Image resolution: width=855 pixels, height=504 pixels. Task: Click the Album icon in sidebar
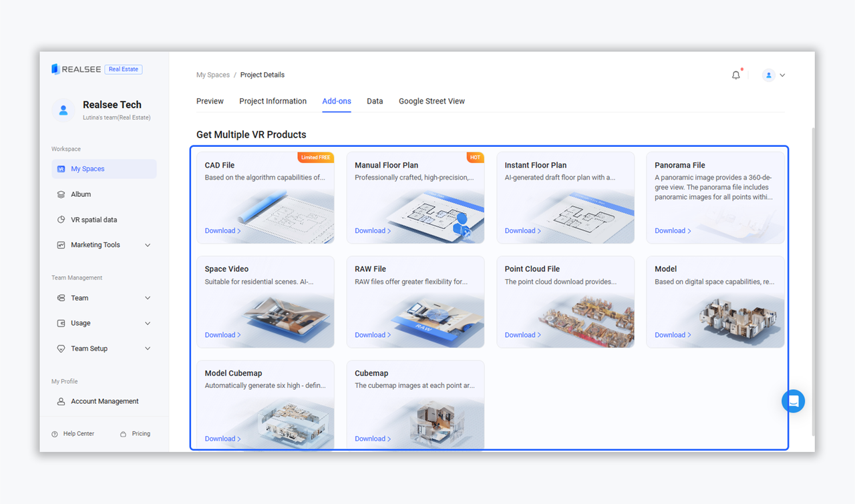click(61, 194)
